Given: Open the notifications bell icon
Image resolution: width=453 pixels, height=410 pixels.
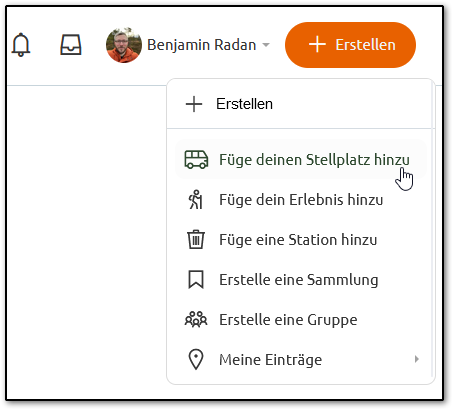Looking at the screenshot, I should click(x=21, y=45).
